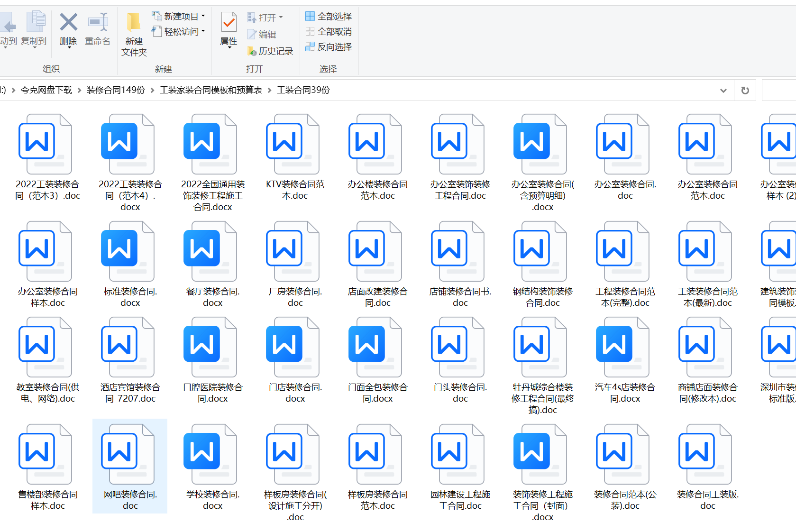Select 酒店宾馆装修合同-7207.doc icon
The height and width of the screenshot is (532, 796).
128,347
